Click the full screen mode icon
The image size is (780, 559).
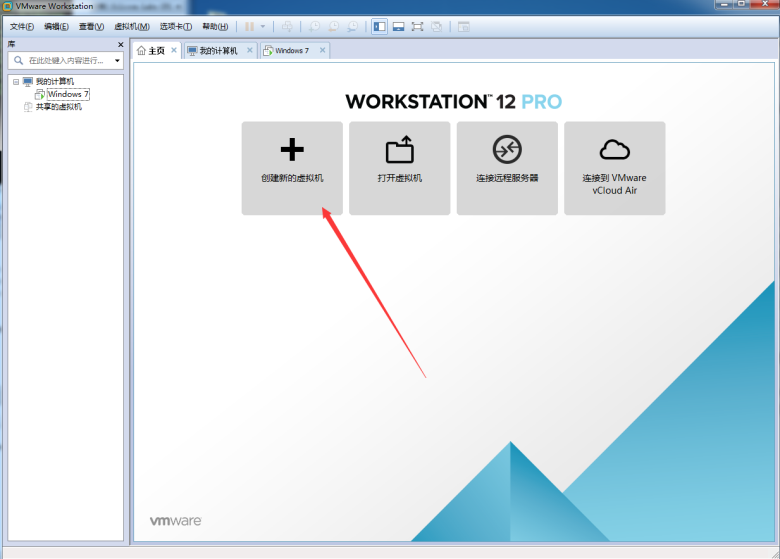point(417,27)
